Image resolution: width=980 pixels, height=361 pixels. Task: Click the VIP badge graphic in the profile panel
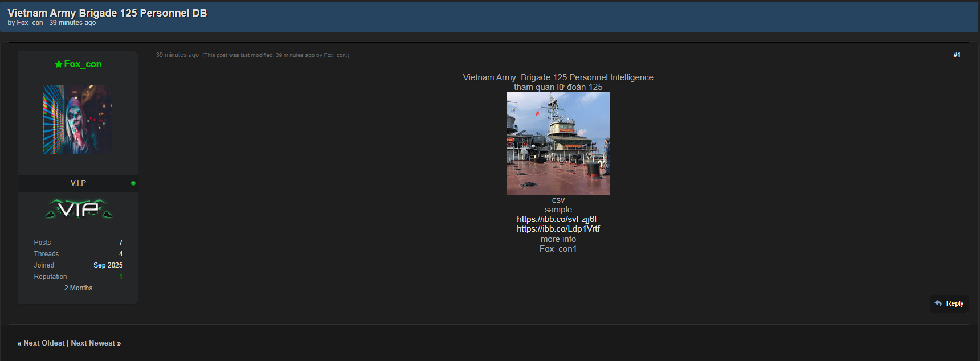point(79,209)
